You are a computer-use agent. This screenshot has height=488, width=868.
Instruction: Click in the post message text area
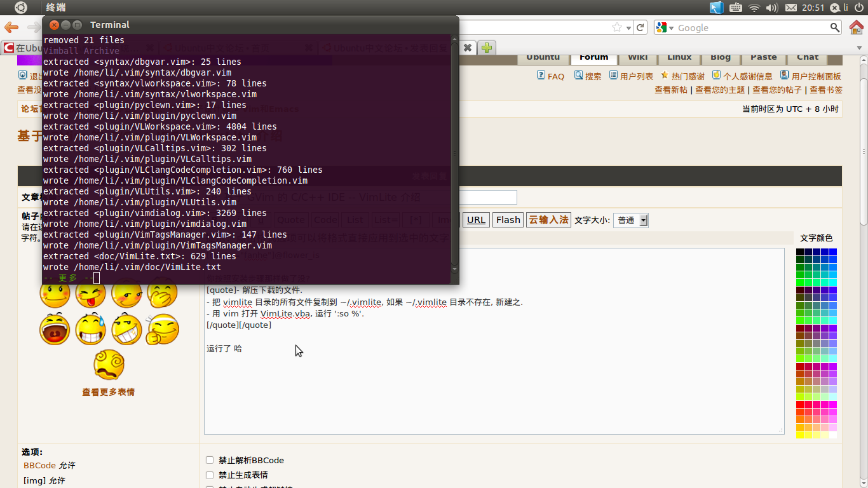[494, 341]
